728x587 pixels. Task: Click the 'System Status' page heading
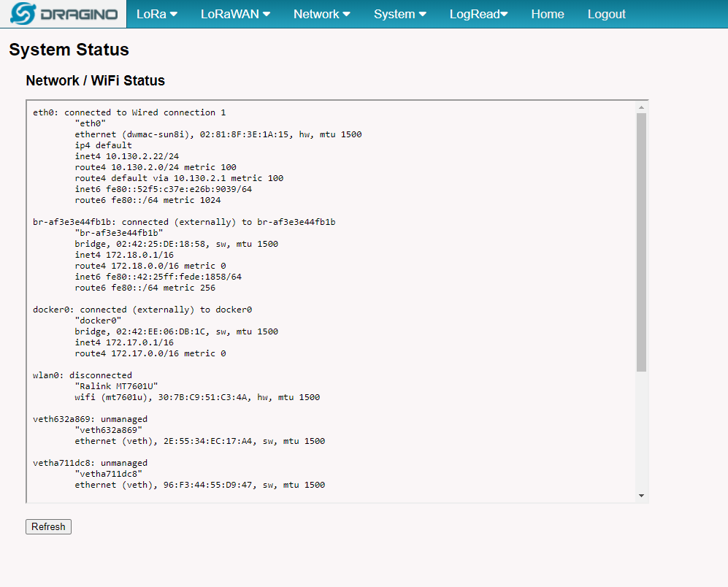coord(69,50)
